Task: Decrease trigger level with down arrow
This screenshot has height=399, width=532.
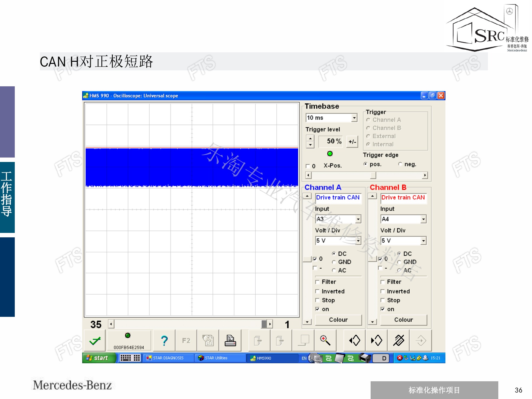Action: [x=310, y=145]
